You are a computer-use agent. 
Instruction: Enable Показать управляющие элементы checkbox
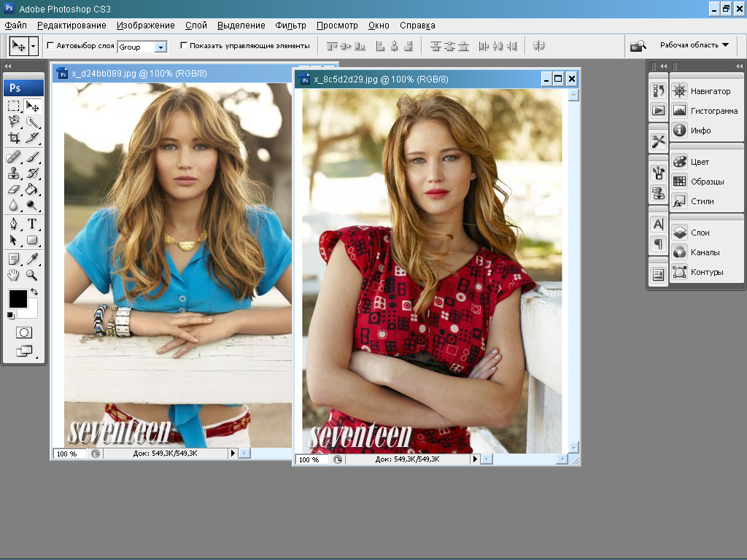point(183,46)
